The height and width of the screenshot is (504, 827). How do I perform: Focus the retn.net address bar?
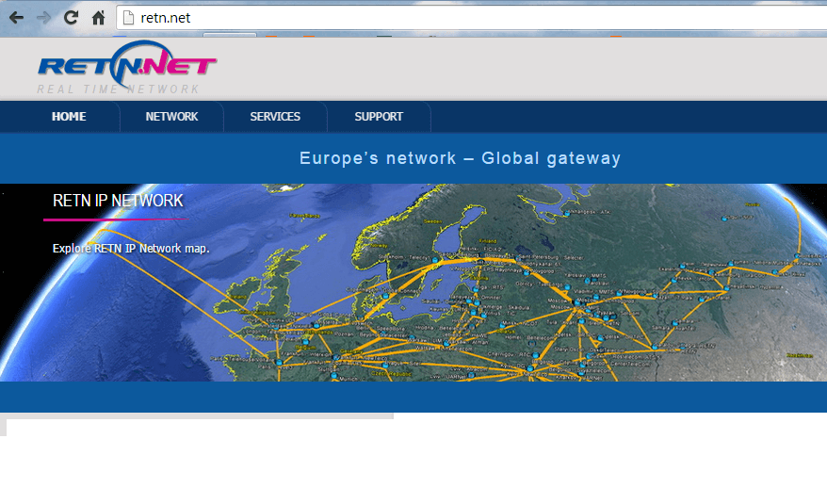pos(471,18)
